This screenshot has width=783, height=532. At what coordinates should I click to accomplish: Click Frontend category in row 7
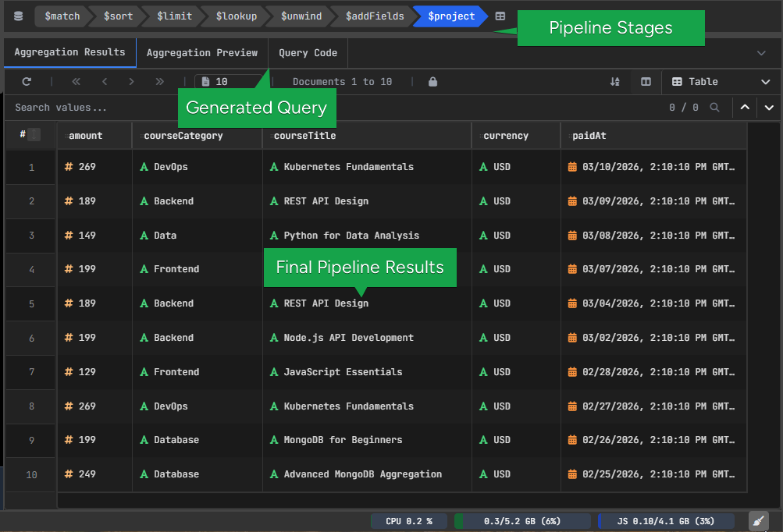point(198,372)
